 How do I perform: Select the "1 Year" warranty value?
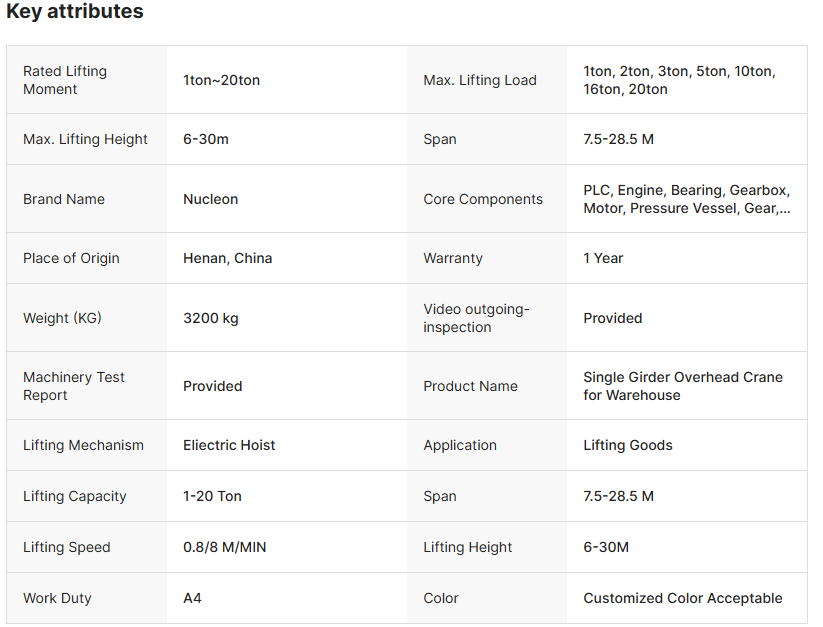coord(603,258)
